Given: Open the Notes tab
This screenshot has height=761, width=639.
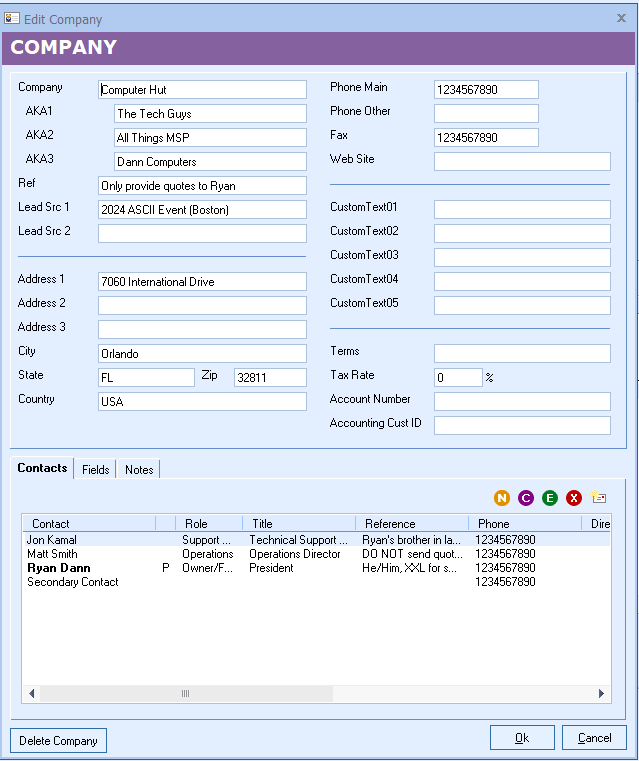Looking at the screenshot, I should pyautogui.click(x=139, y=470).
